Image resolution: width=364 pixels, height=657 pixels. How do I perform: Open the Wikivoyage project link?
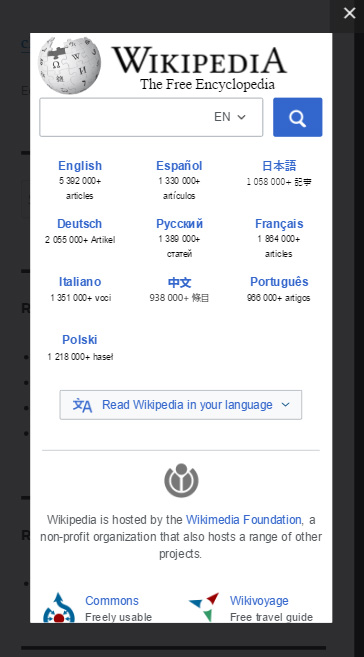tap(259, 600)
